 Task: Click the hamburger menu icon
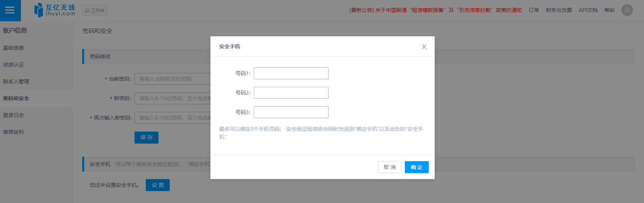pos(10,10)
